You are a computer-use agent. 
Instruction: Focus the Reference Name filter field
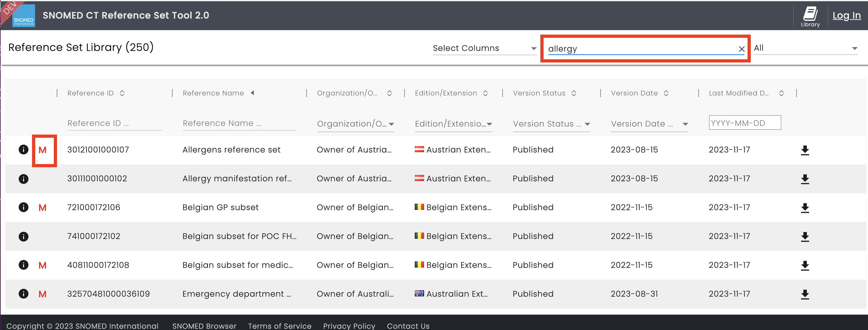tap(239, 123)
